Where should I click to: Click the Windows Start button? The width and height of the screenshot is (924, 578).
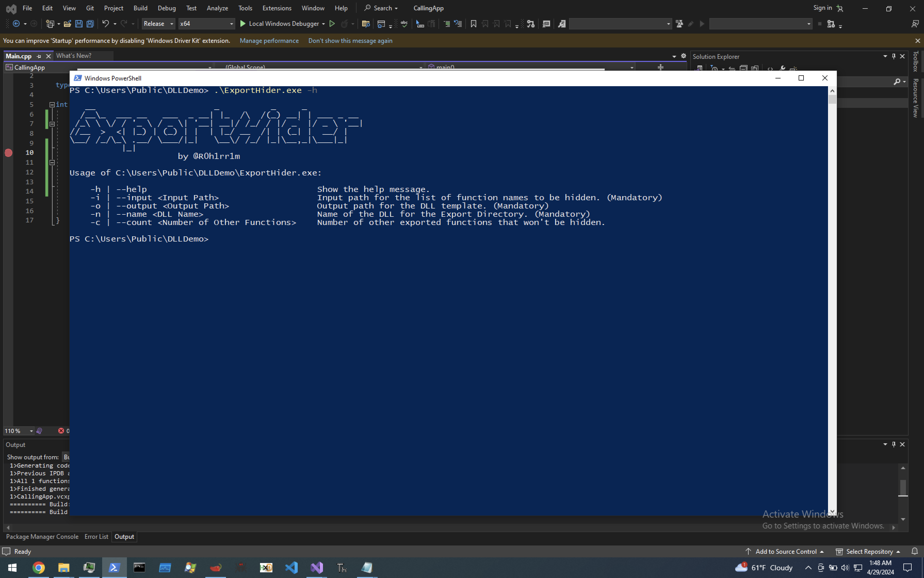tap(12, 568)
